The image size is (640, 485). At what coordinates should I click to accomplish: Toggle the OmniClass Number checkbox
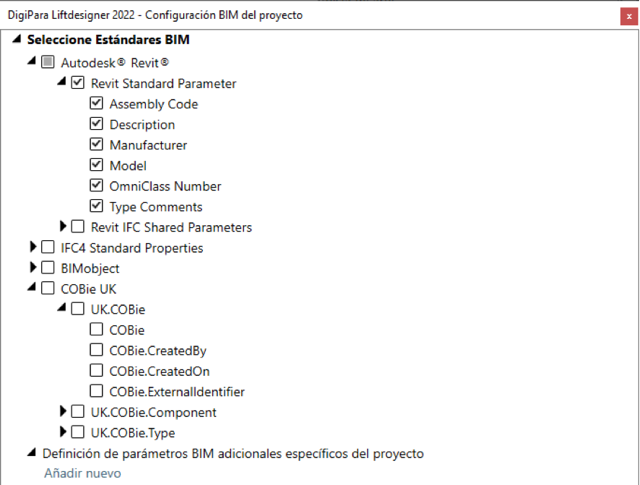[96, 185]
